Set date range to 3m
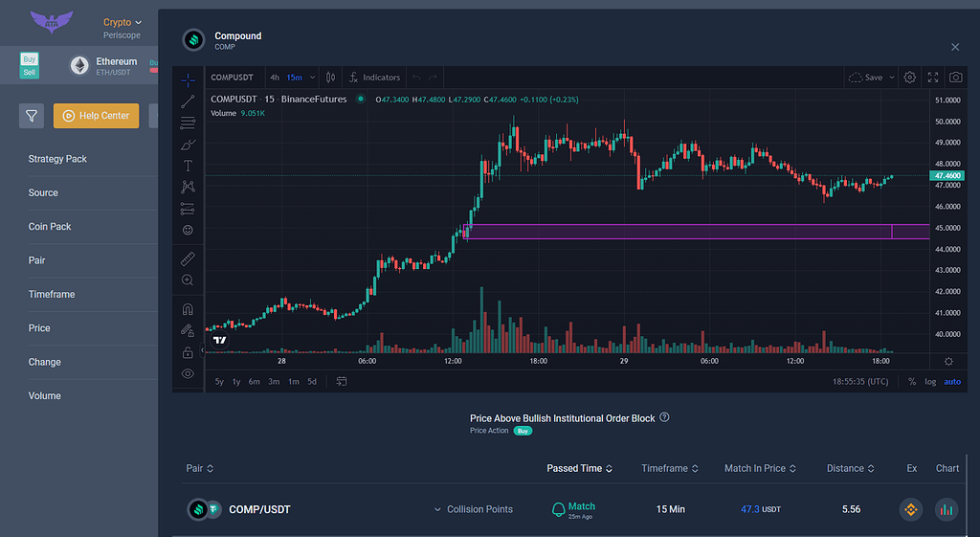This screenshot has width=980, height=537. coord(274,381)
